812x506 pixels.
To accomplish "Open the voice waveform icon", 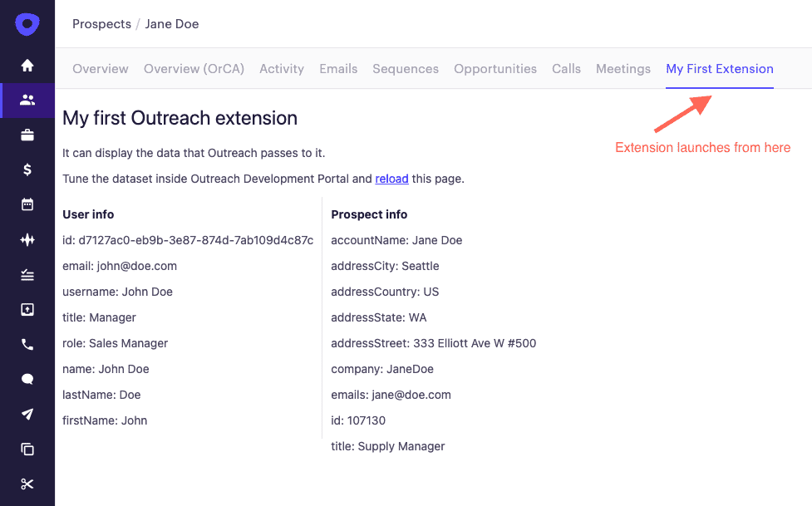I will [27, 239].
